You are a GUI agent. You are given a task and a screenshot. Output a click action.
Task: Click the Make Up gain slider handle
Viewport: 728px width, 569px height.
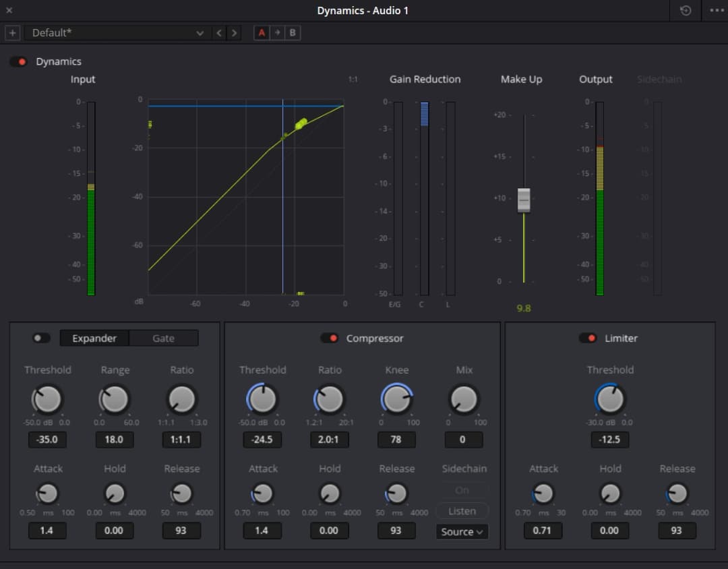pos(524,200)
